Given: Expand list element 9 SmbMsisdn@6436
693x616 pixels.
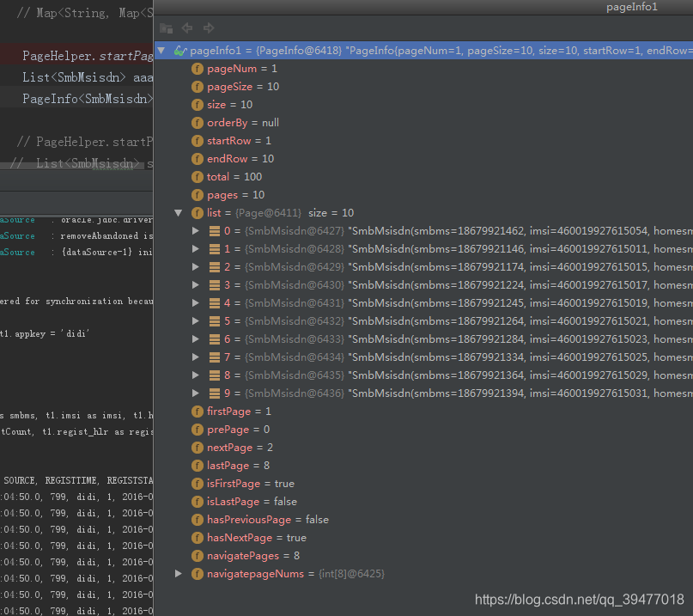Looking at the screenshot, I should 195,393.
